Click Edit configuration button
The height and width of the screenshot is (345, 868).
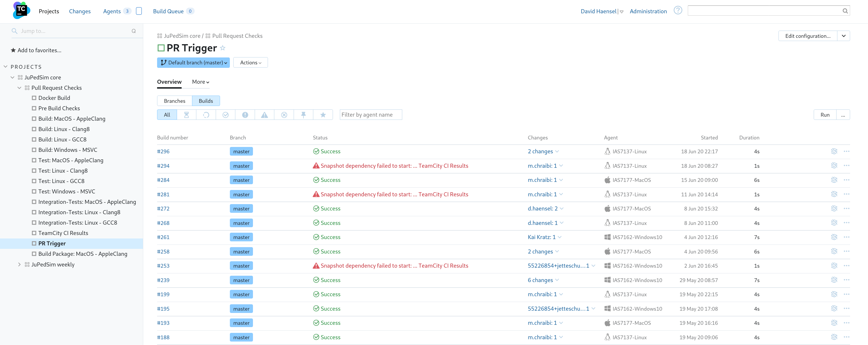click(808, 36)
